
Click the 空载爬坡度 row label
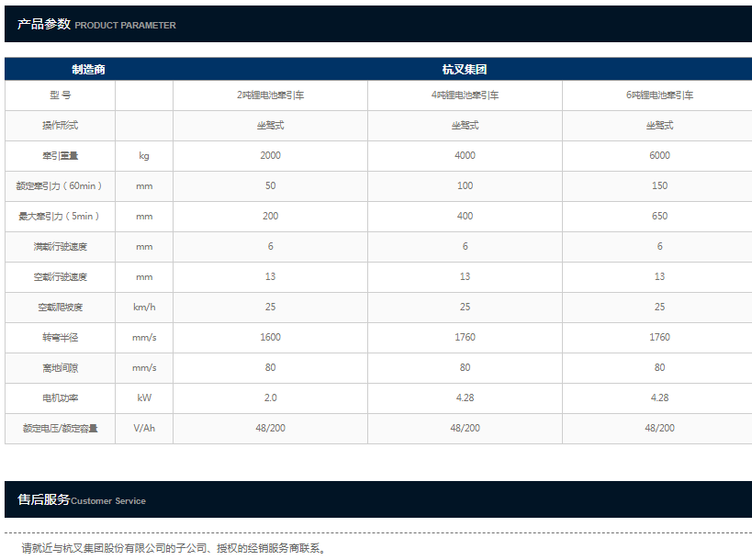[60, 307]
